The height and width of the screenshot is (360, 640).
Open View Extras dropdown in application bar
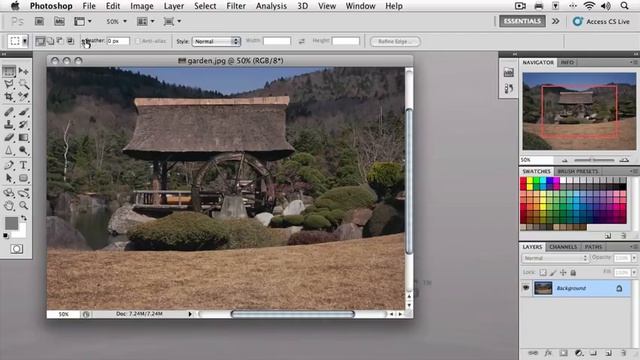[x=82, y=21]
